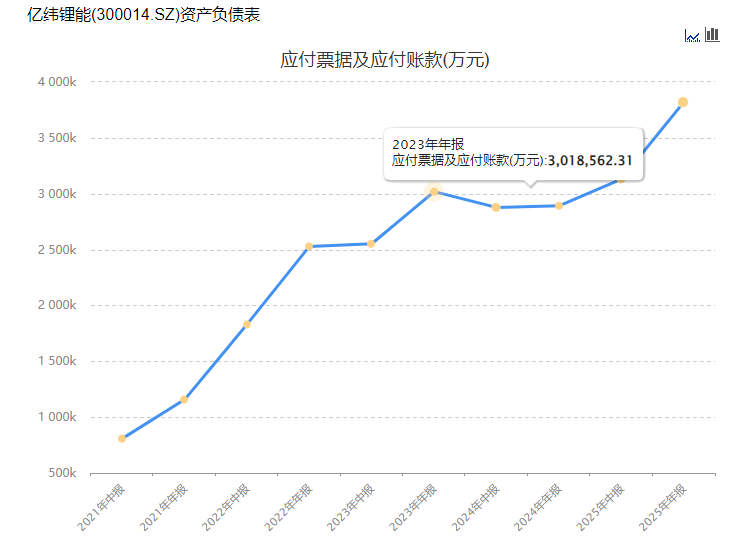Click the 2024年中报 data point
745x544 pixels.
click(x=496, y=207)
